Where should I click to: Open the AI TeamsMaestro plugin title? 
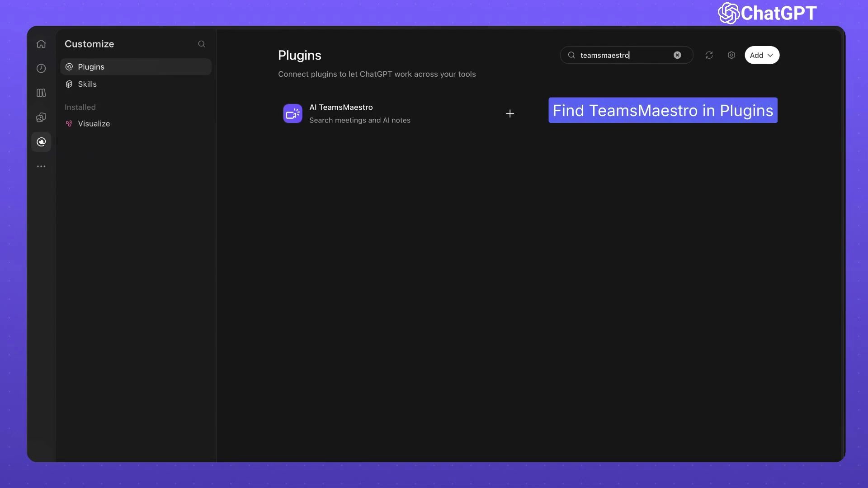coord(341,107)
